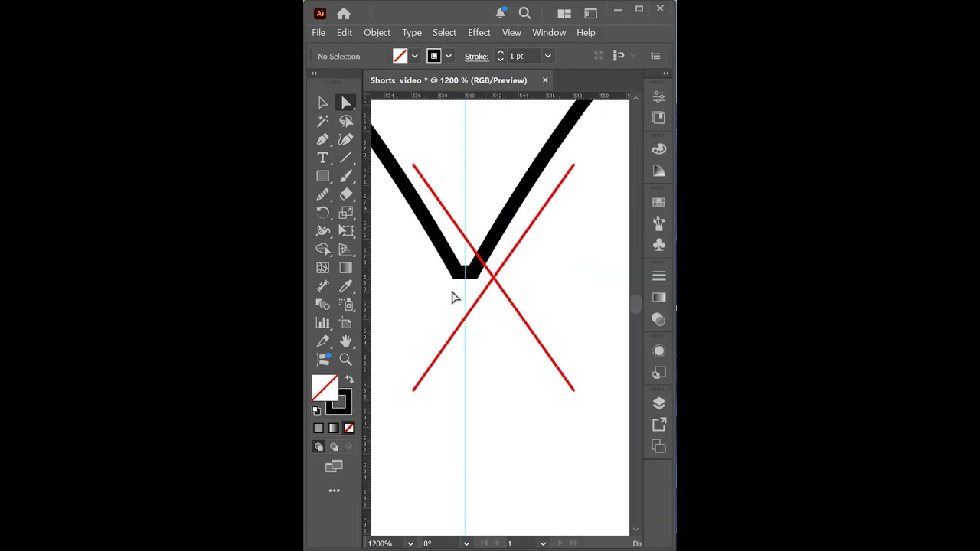Open the Layers panel icon
This screenshot has width=980, height=551.
pos(659,403)
